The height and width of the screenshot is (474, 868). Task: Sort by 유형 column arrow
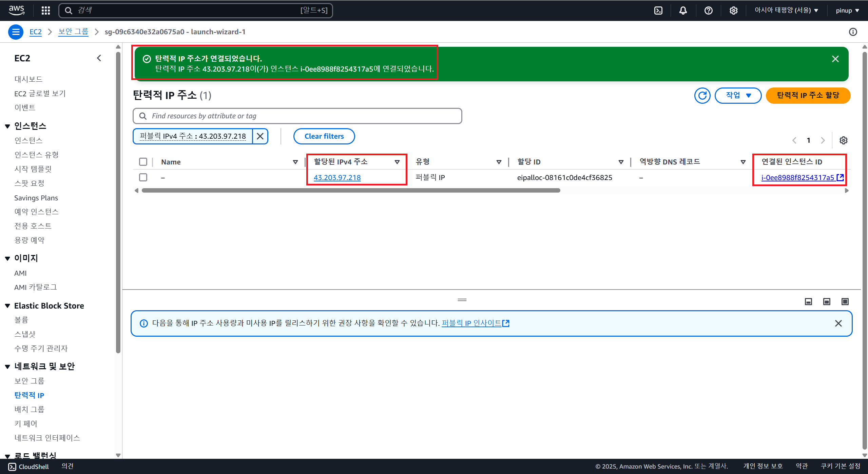pyautogui.click(x=499, y=162)
